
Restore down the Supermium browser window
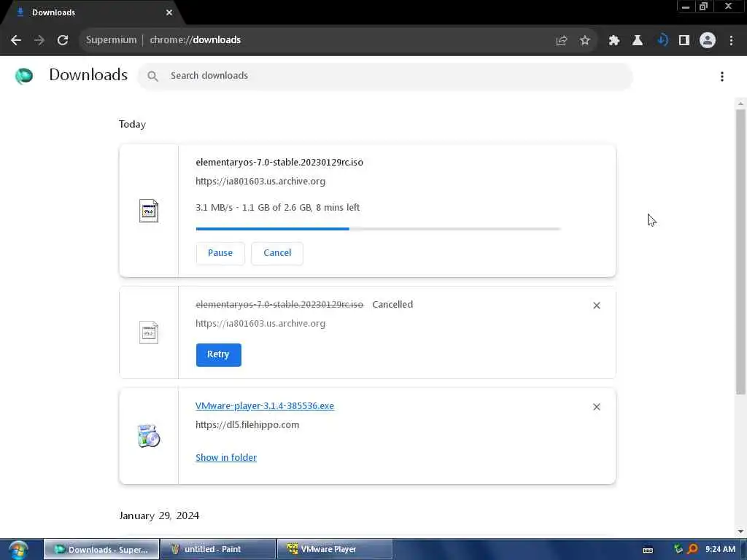pyautogui.click(x=703, y=7)
